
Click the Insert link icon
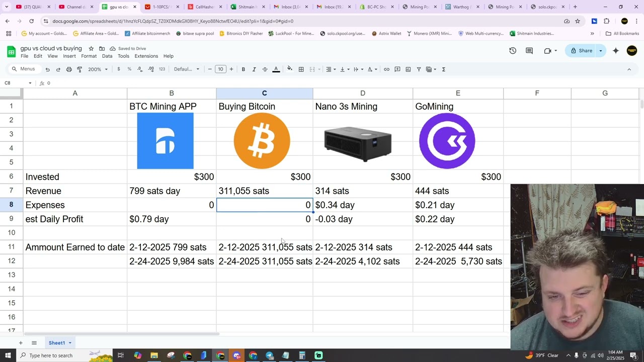click(386, 69)
